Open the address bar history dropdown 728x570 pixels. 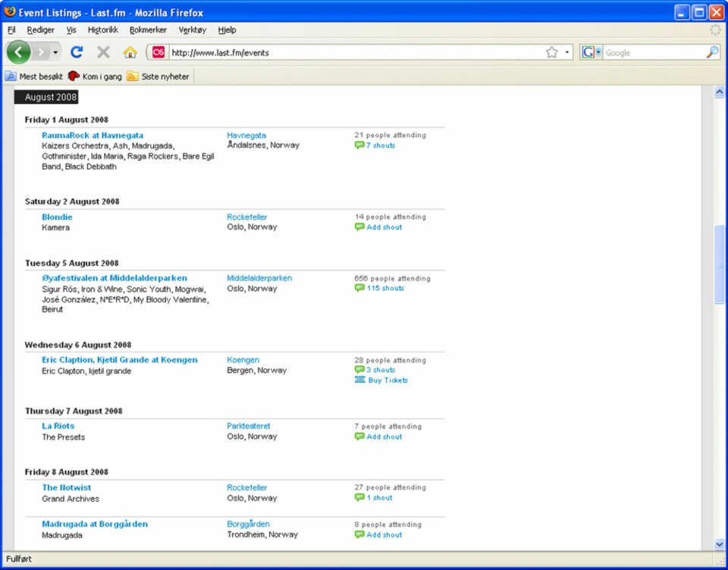[x=567, y=52]
